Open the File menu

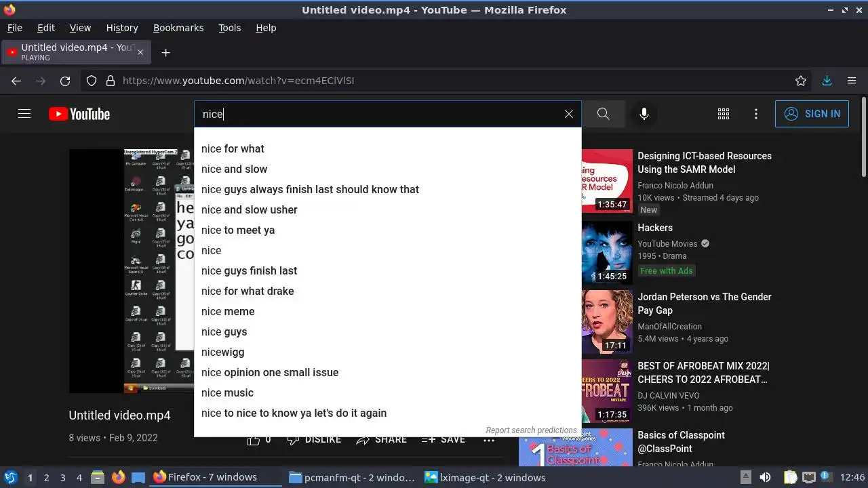14,28
